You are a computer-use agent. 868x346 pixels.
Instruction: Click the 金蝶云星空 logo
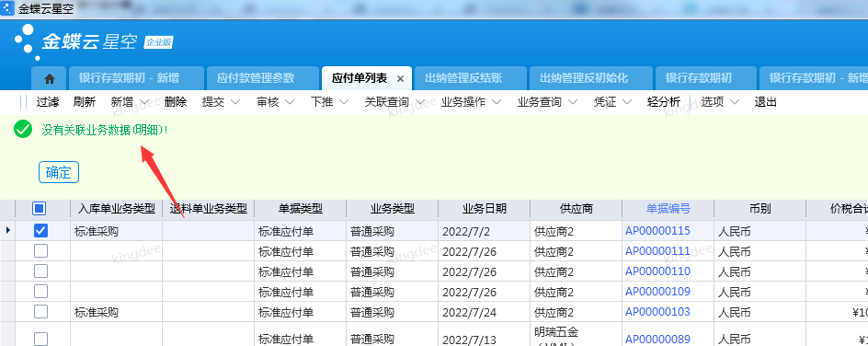75,42
